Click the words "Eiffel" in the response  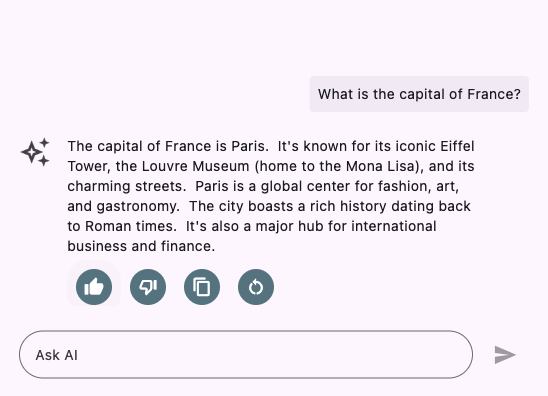coord(457,146)
